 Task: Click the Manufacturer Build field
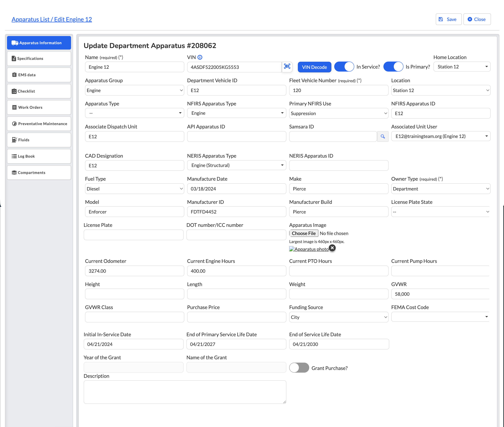pos(339,212)
